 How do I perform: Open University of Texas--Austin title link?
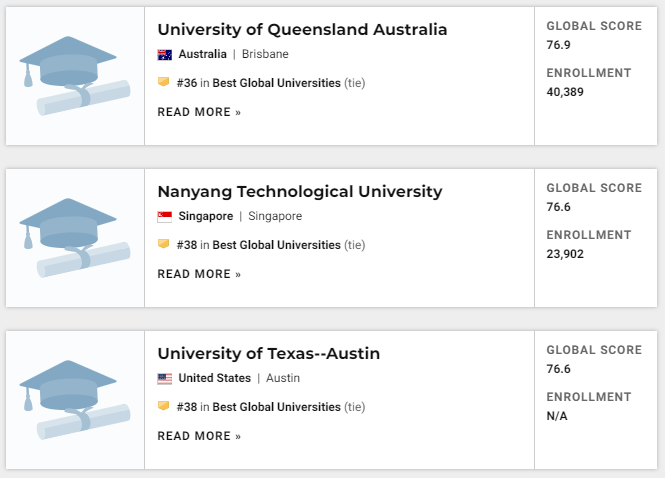click(x=269, y=354)
